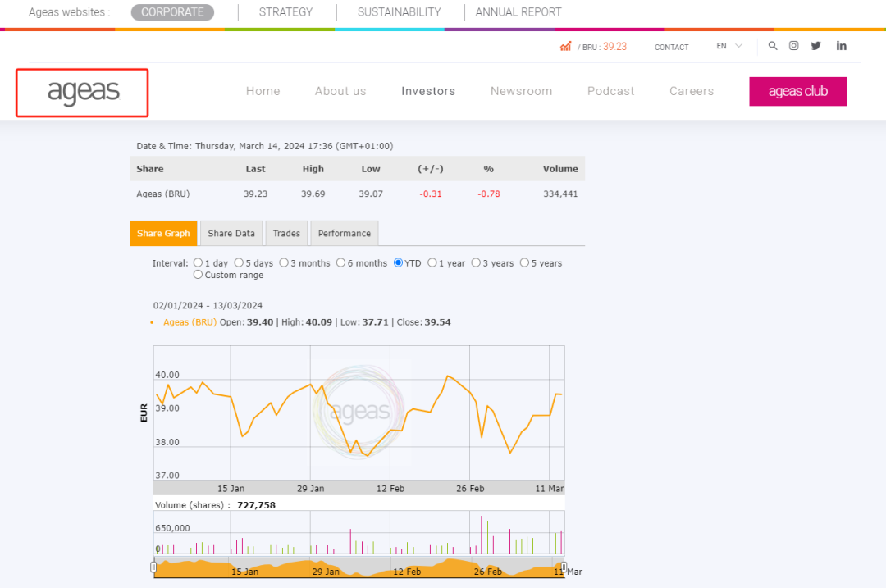Expand the EN language dropdown
The height and width of the screenshot is (588, 886).
729,46
